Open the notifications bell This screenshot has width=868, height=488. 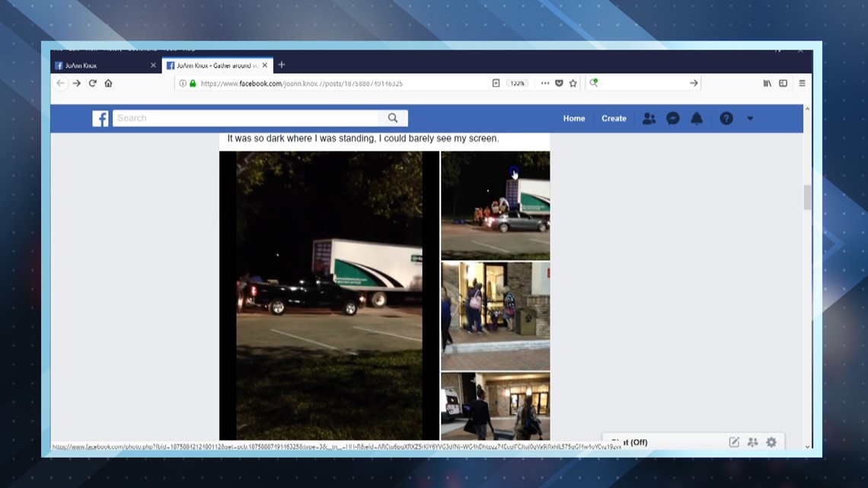(694, 118)
